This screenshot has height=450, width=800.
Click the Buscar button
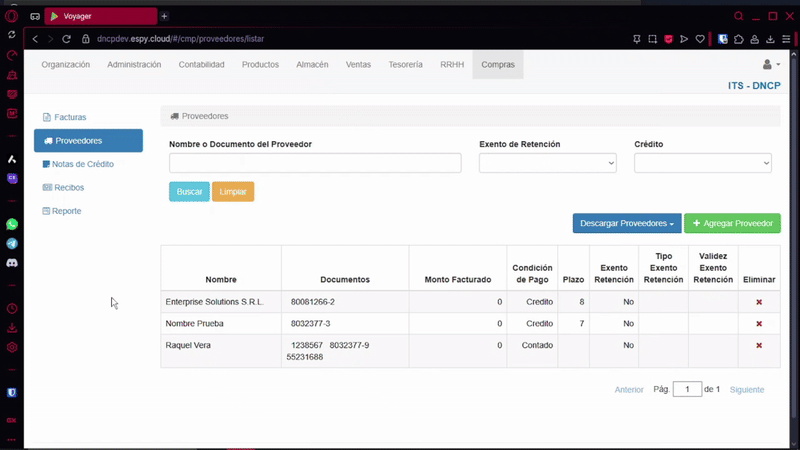click(189, 192)
